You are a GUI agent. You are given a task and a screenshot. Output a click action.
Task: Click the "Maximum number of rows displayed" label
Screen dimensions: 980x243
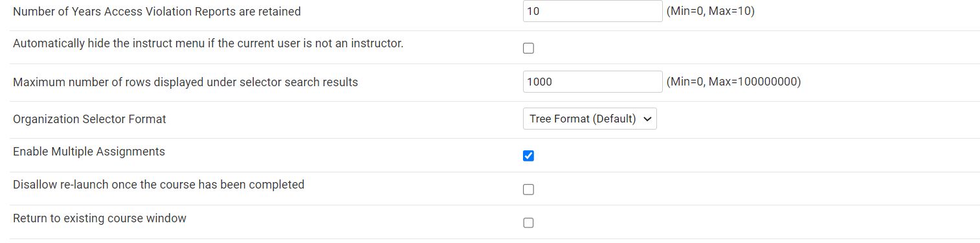(185, 82)
